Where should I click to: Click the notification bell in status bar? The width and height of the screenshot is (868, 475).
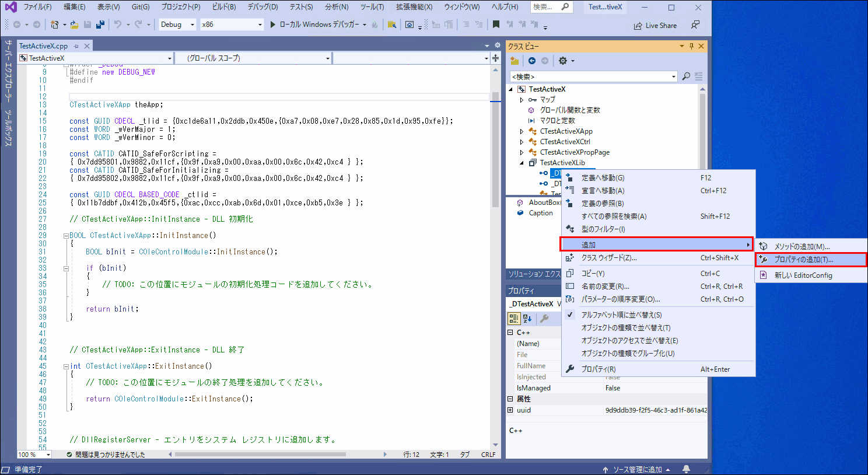coord(686,469)
